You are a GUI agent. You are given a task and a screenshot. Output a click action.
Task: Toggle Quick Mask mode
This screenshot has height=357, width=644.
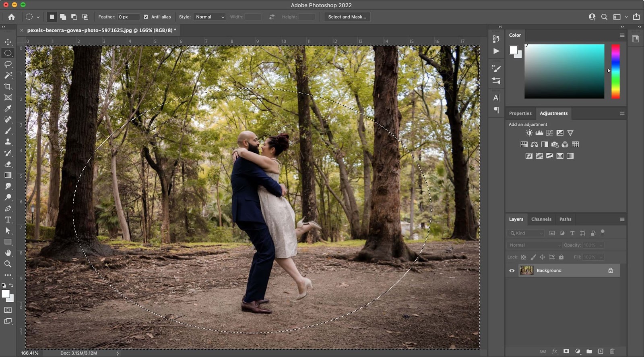8,310
